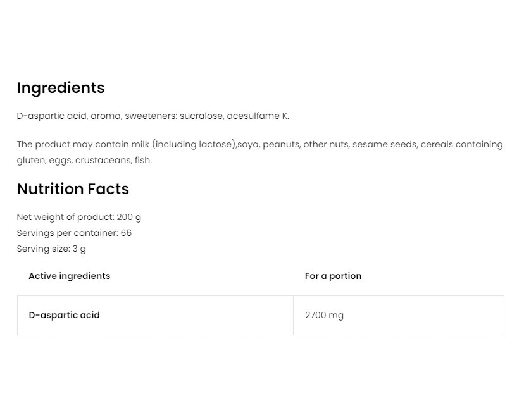Image resolution: width=524 pixels, height=420 pixels.
Task: Select the 'Active ingredients' column header
Action: [x=69, y=276]
